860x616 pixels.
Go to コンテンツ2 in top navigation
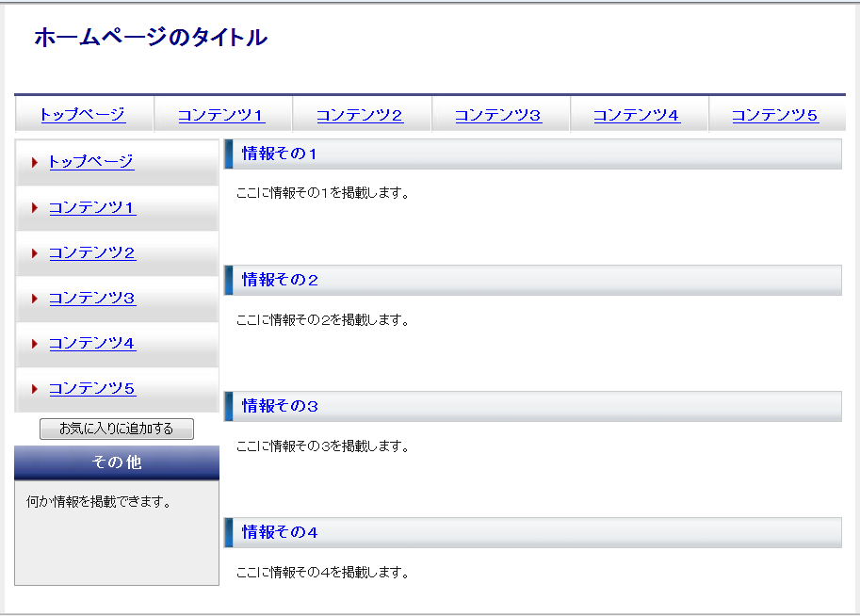click(360, 116)
